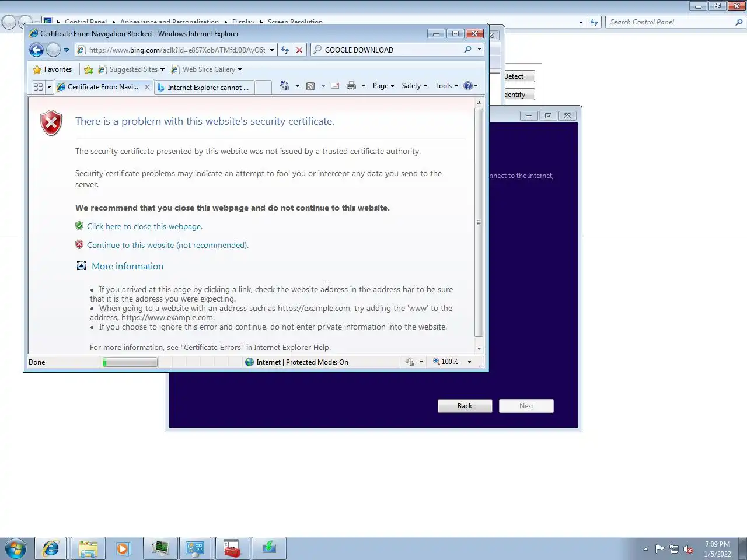Open the address bar autocomplete dropdown
The width and height of the screenshot is (747, 560).
click(x=272, y=50)
